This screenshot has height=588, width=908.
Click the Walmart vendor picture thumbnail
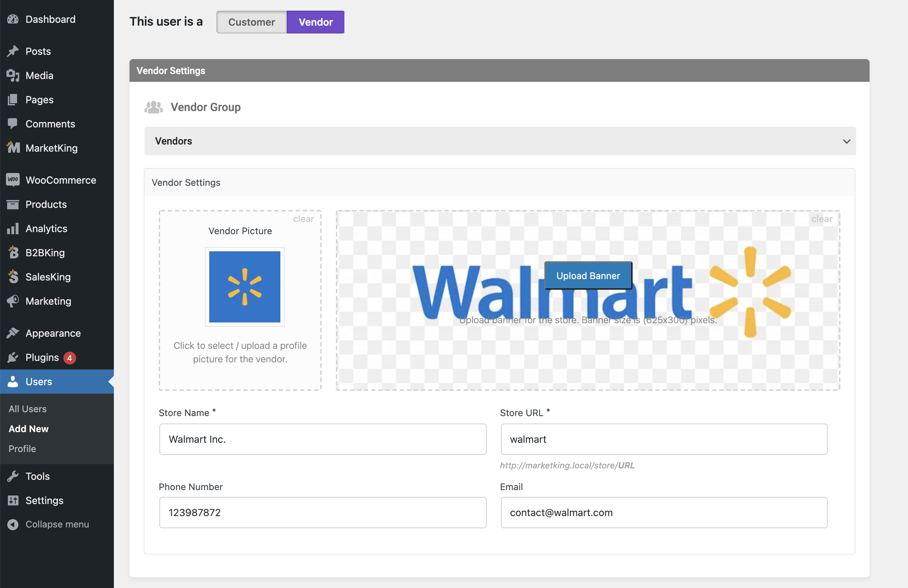coord(244,287)
